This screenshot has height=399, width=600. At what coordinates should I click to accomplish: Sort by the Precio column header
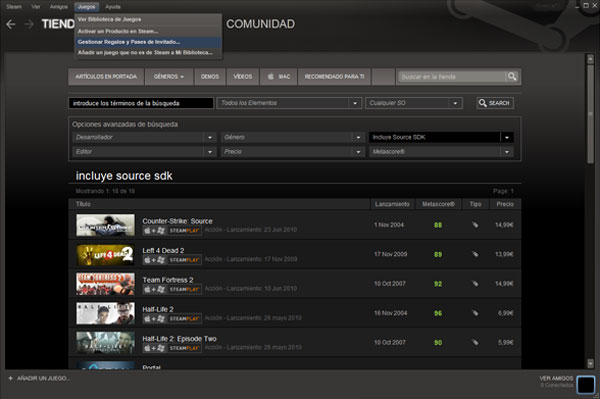pos(505,204)
